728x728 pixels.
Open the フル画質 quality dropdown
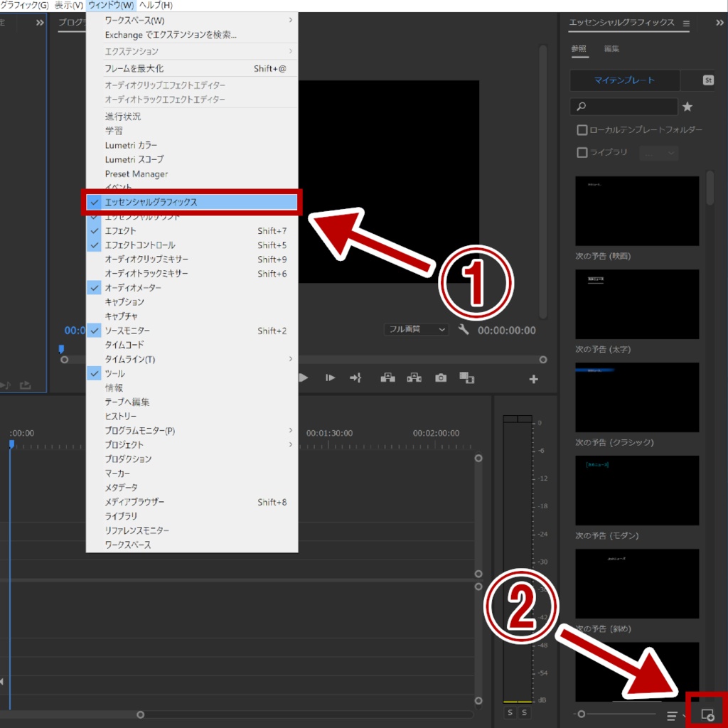416,329
